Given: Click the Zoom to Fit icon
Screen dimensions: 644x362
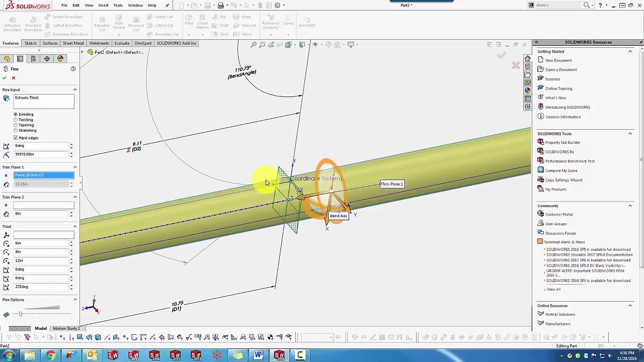Looking at the screenshot, I should tap(254, 45).
